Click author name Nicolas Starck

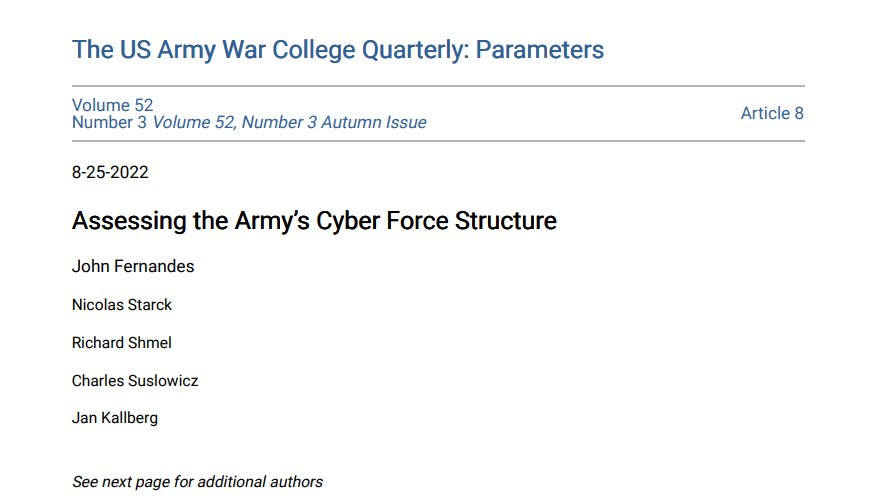pyautogui.click(x=122, y=305)
